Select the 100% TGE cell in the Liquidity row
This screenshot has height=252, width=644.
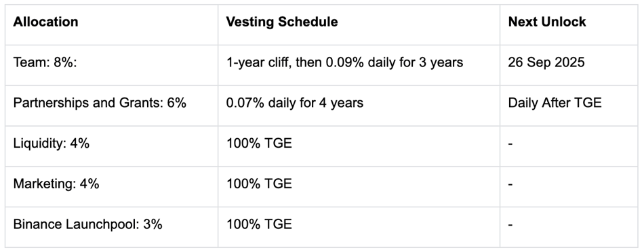[359, 146]
